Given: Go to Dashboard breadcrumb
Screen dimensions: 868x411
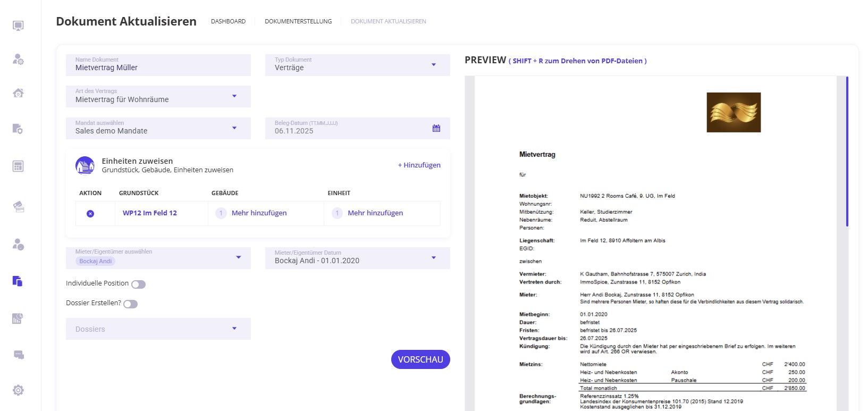Looking at the screenshot, I should (228, 21).
